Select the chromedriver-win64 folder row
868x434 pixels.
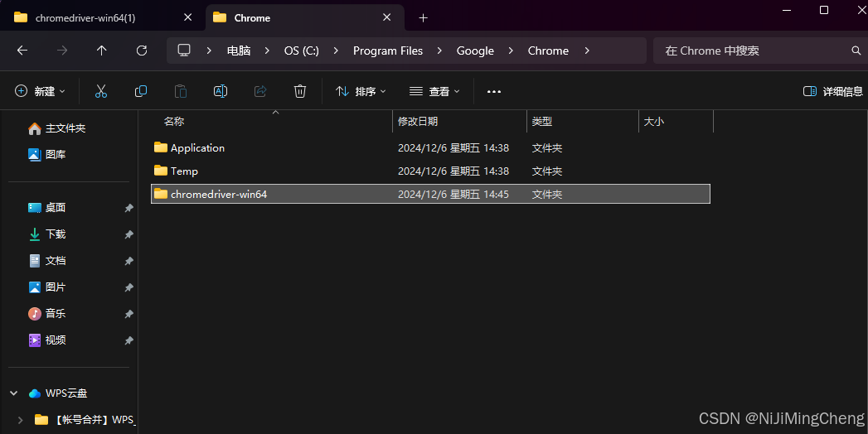[430, 194]
